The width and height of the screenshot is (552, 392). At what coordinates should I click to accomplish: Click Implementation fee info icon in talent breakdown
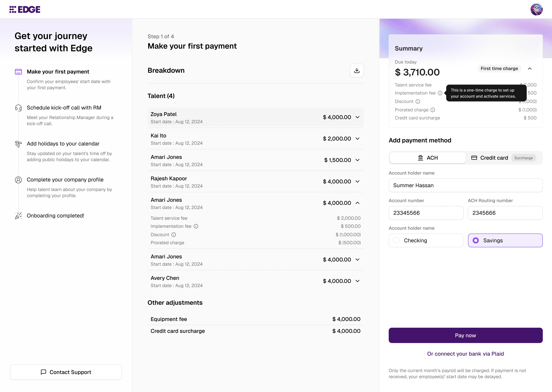(196, 226)
